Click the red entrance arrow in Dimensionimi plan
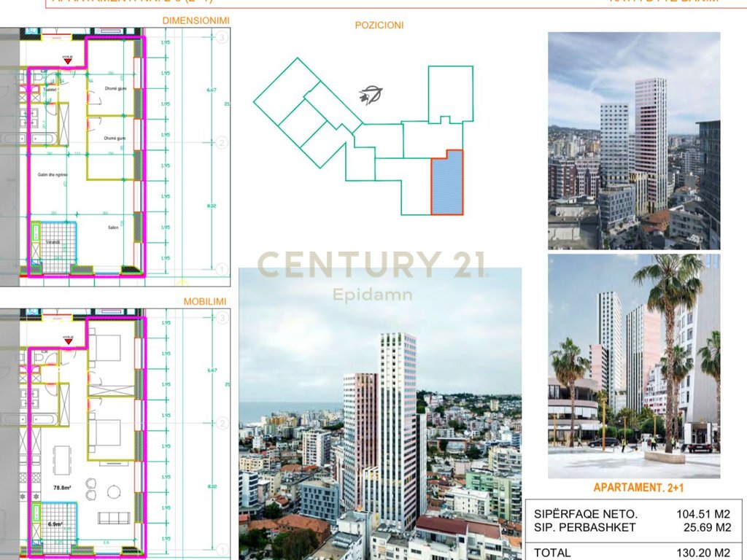Image resolution: width=747 pixels, height=560 pixels. [68, 61]
